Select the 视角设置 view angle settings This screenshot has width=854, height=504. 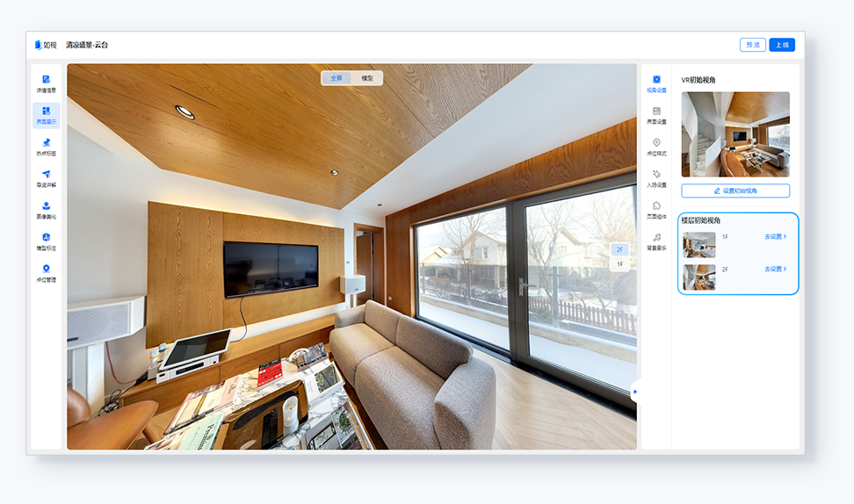coord(656,83)
